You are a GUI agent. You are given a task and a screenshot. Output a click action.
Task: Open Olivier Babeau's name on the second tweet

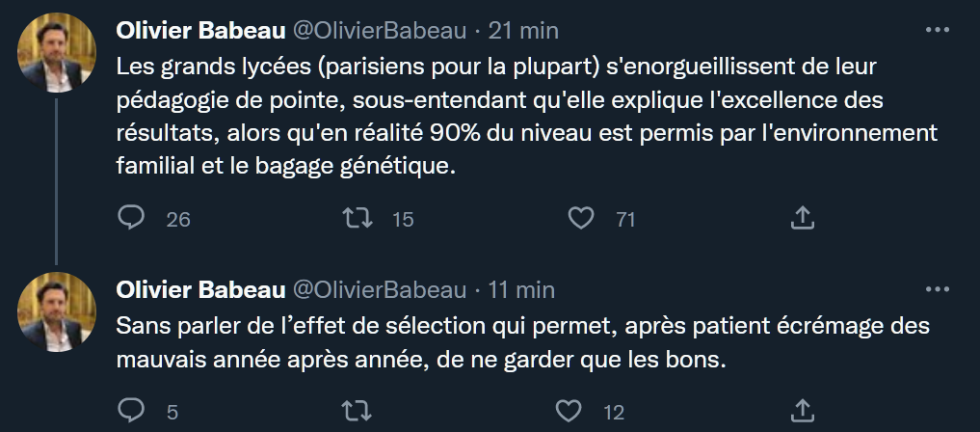[x=199, y=289]
